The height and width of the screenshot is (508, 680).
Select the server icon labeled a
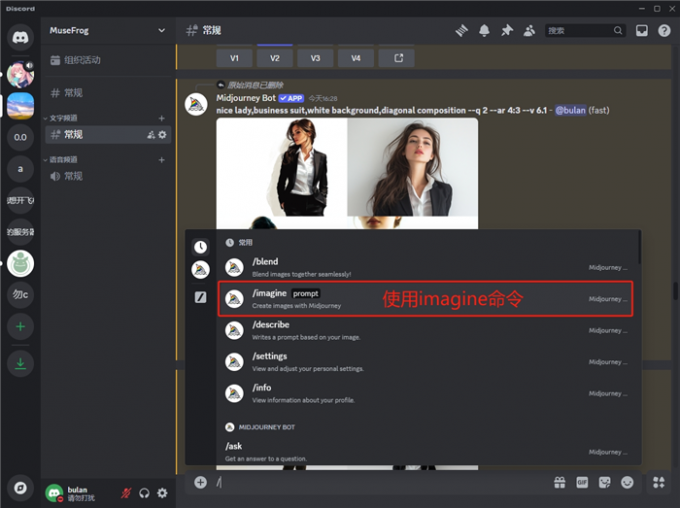coord(20,169)
